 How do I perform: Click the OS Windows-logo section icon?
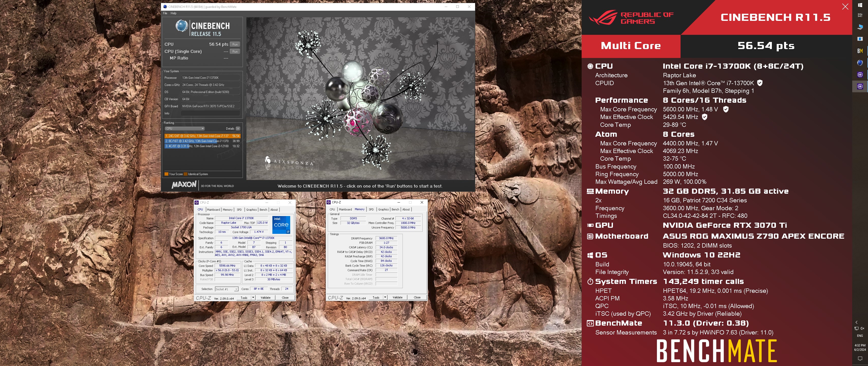pyautogui.click(x=590, y=255)
